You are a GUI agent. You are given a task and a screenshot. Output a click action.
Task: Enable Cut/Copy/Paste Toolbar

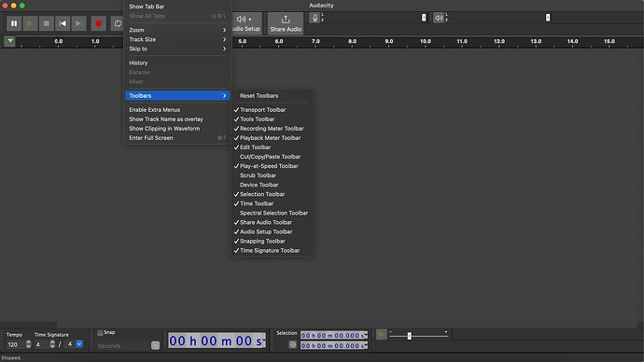273,157
